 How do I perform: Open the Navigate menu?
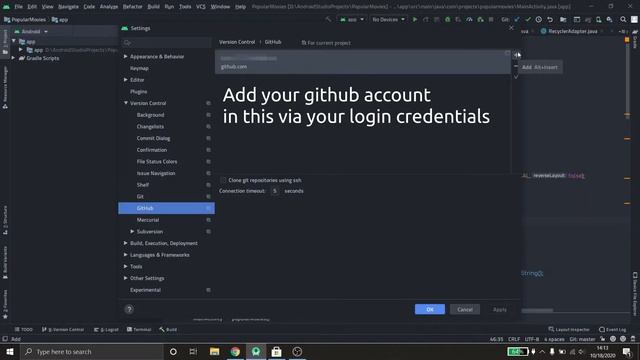(68, 7)
